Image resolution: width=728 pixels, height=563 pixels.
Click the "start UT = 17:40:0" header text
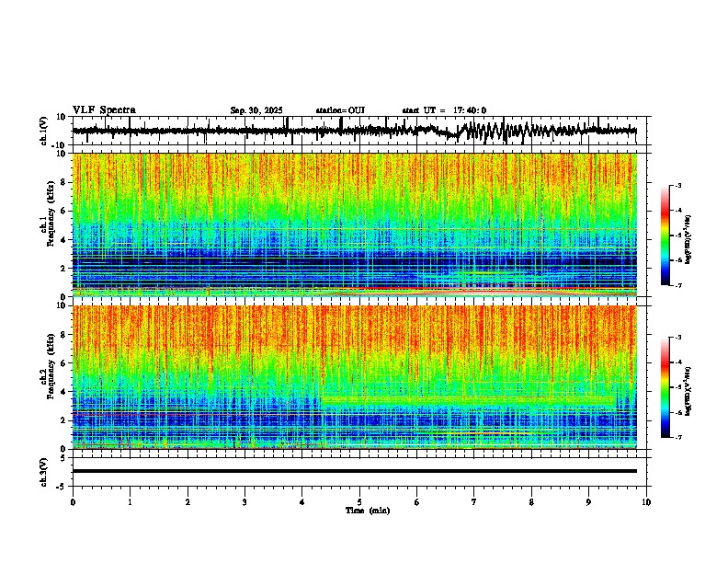click(444, 110)
